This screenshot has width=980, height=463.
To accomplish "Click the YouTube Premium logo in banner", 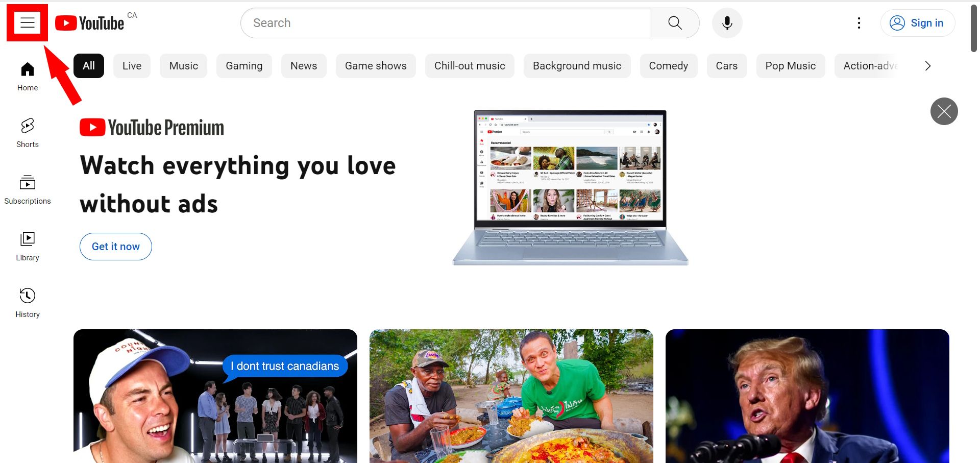I will point(152,128).
